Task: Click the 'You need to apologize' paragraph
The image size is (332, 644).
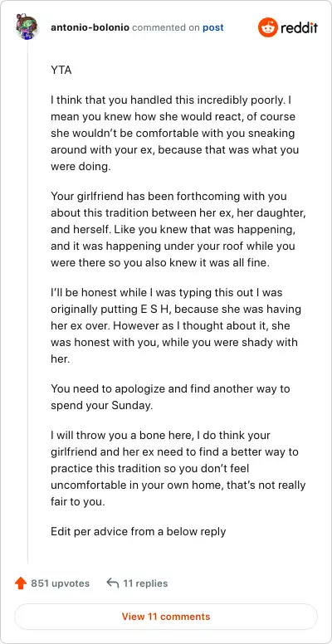Action: (170, 397)
